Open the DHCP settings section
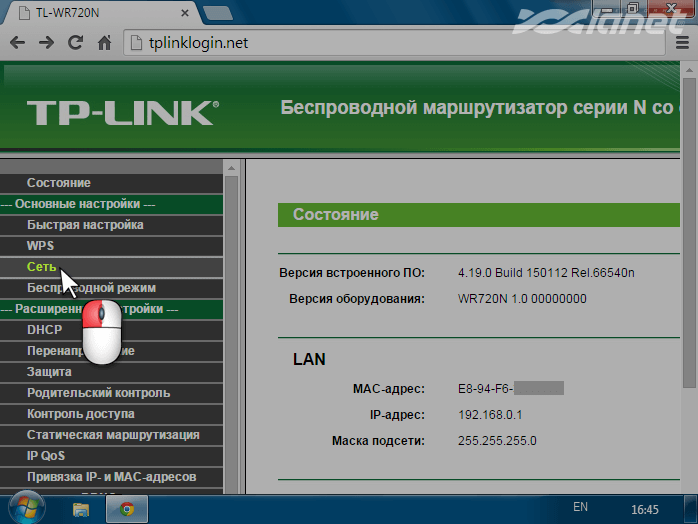This screenshot has height=524, width=698. (44, 330)
